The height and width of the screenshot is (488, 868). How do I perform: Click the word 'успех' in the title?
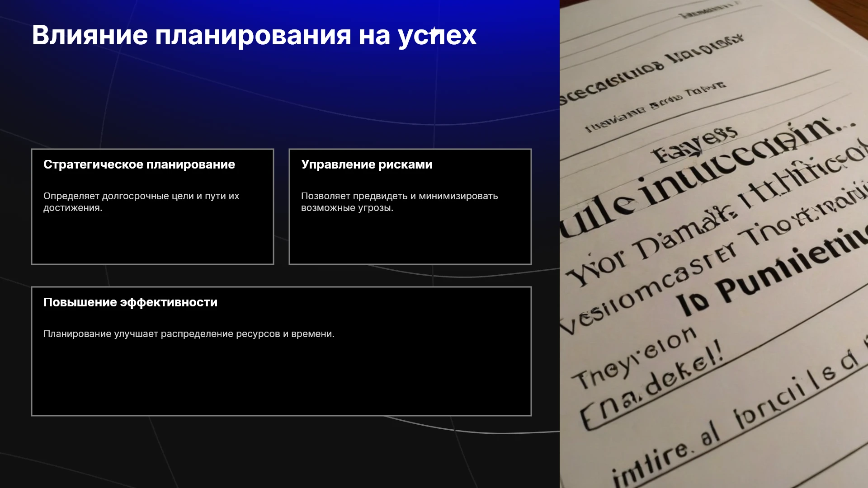point(437,36)
